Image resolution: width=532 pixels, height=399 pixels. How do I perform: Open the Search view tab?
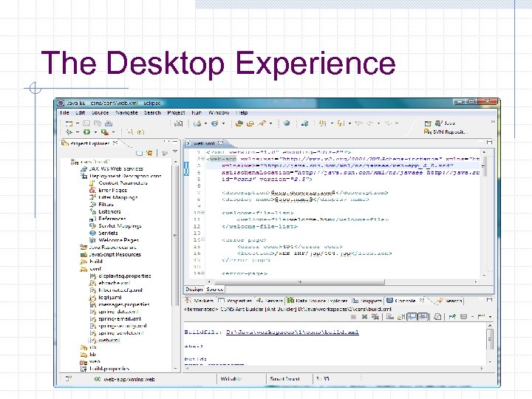[449, 301]
